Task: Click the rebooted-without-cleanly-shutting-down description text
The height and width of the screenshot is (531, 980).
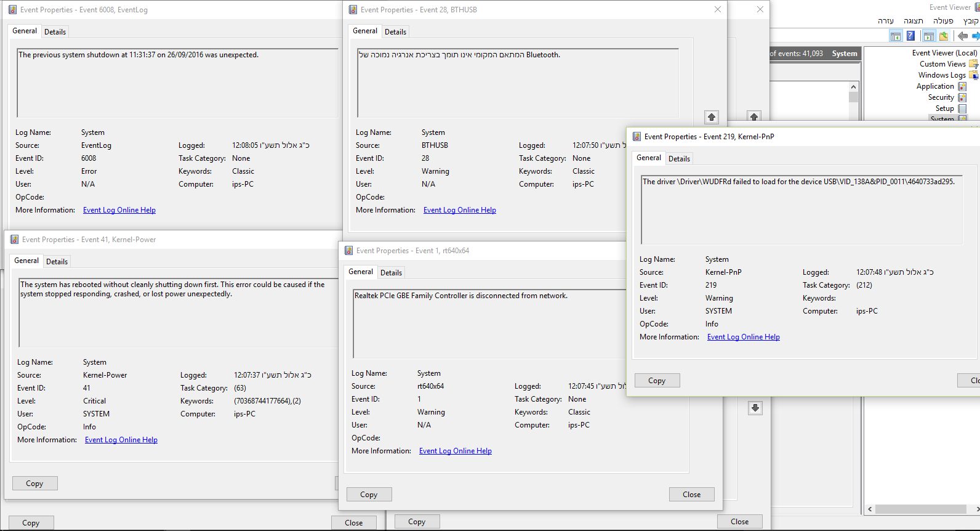Action: click(172, 290)
